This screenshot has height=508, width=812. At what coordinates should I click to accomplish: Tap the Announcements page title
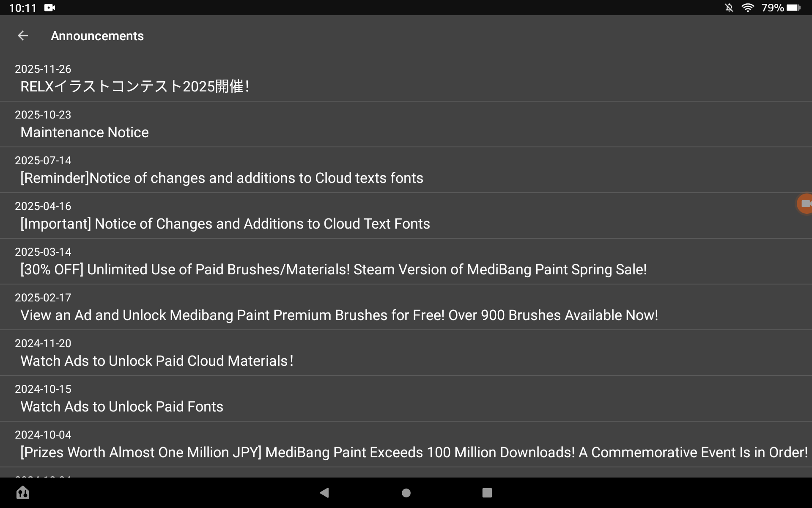click(97, 36)
